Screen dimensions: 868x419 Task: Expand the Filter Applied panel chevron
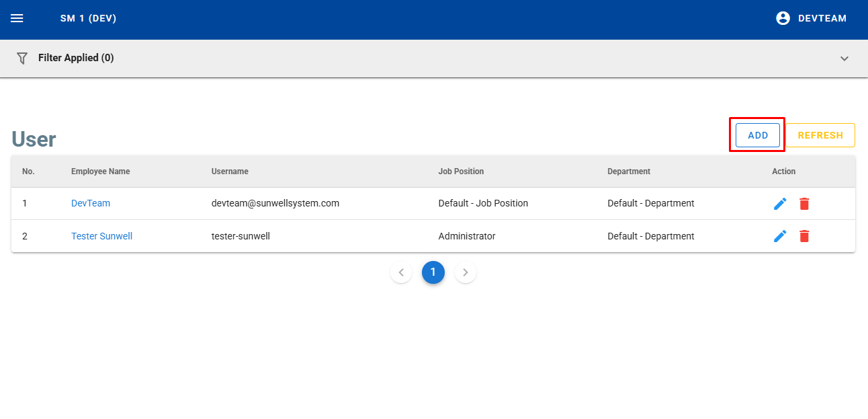point(844,59)
